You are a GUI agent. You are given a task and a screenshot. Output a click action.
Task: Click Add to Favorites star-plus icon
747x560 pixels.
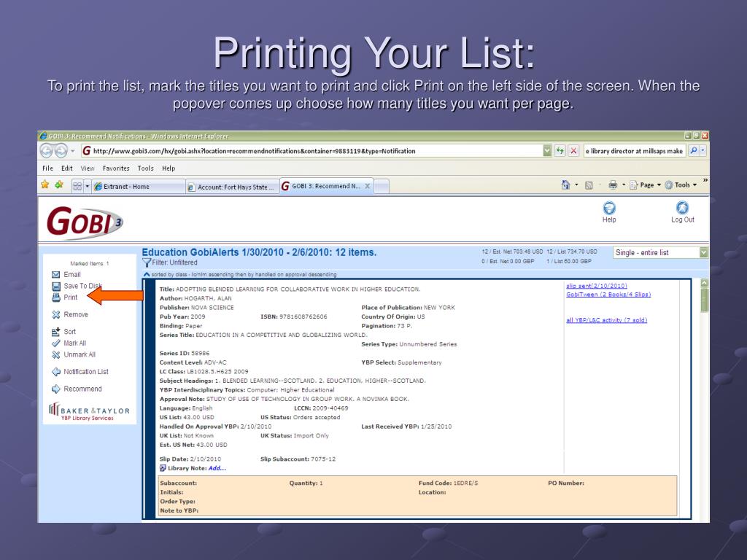[59, 184]
